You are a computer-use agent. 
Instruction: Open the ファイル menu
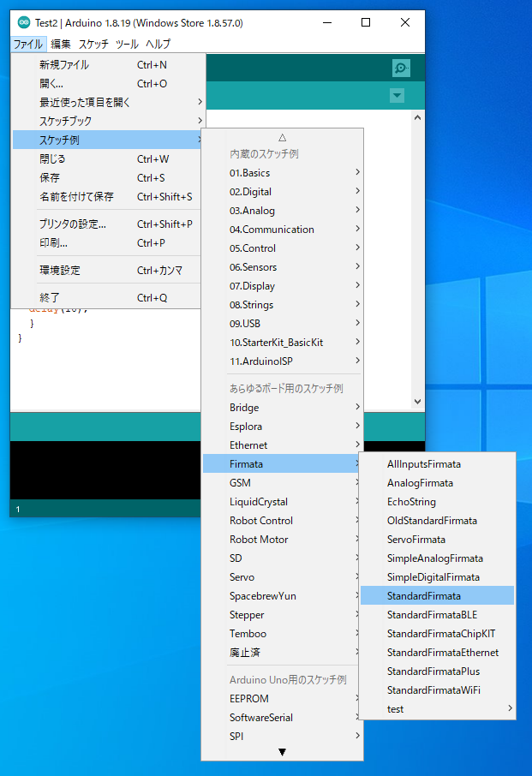[x=28, y=44]
